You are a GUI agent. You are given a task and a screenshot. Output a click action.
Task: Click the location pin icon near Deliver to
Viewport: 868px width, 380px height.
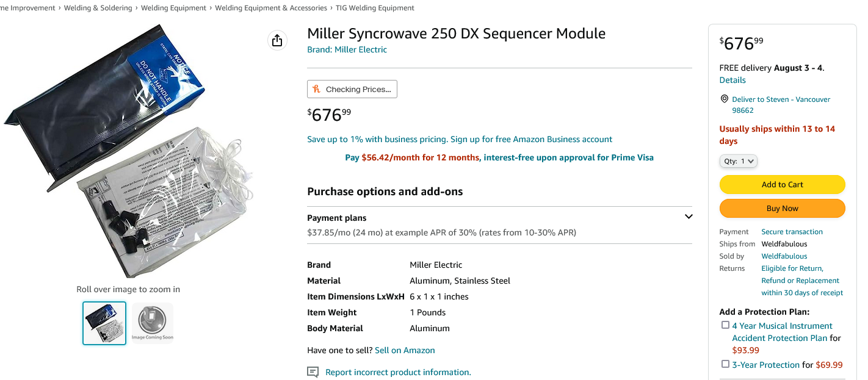coord(724,99)
